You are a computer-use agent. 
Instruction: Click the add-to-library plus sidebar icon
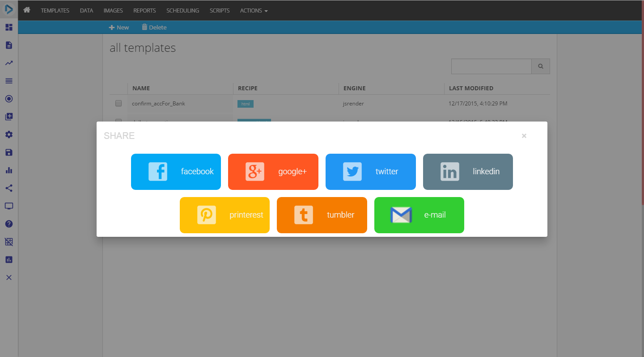coord(9,117)
